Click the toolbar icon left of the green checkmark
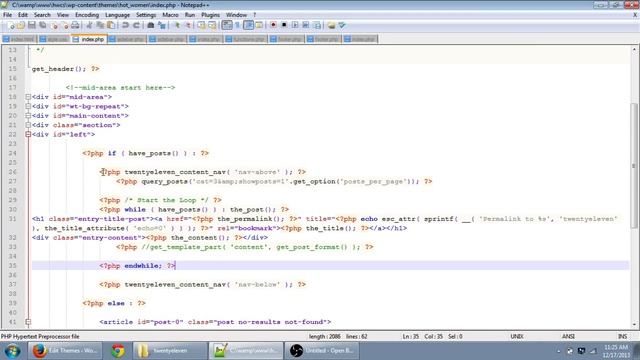Viewport: 640px width, 360px height. click(331, 25)
